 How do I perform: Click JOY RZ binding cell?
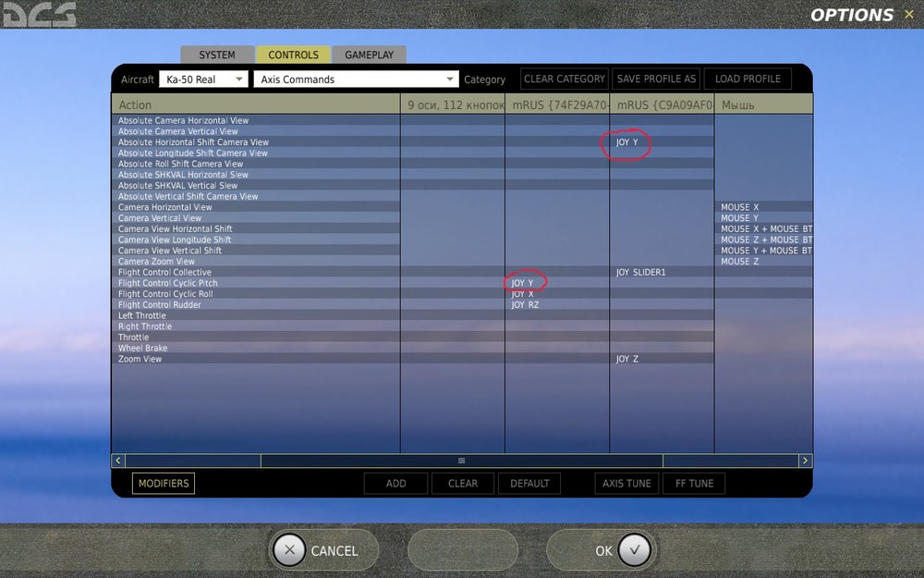pyautogui.click(x=557, y=304)
